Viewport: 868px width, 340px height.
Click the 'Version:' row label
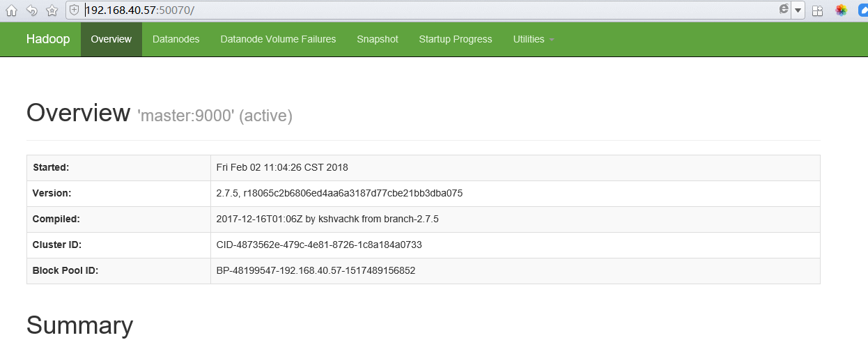[52, 193]
